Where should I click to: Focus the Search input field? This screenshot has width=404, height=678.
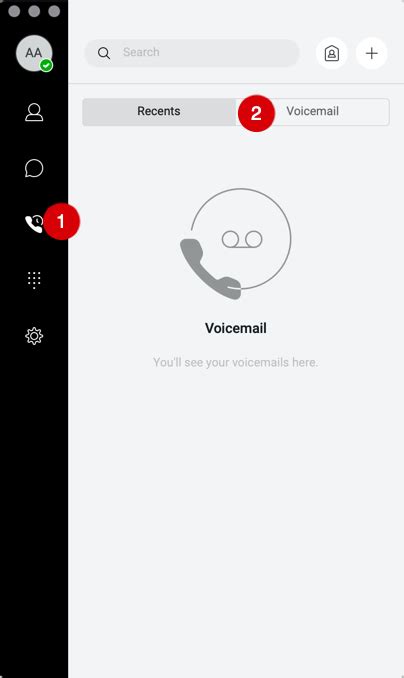point(192,53)
